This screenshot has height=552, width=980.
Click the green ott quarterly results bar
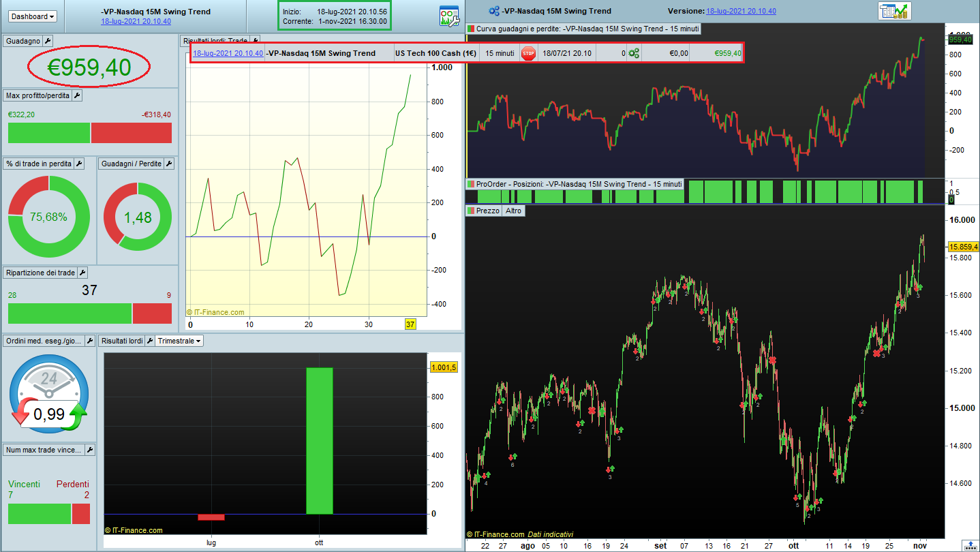(x=320, y=441)
